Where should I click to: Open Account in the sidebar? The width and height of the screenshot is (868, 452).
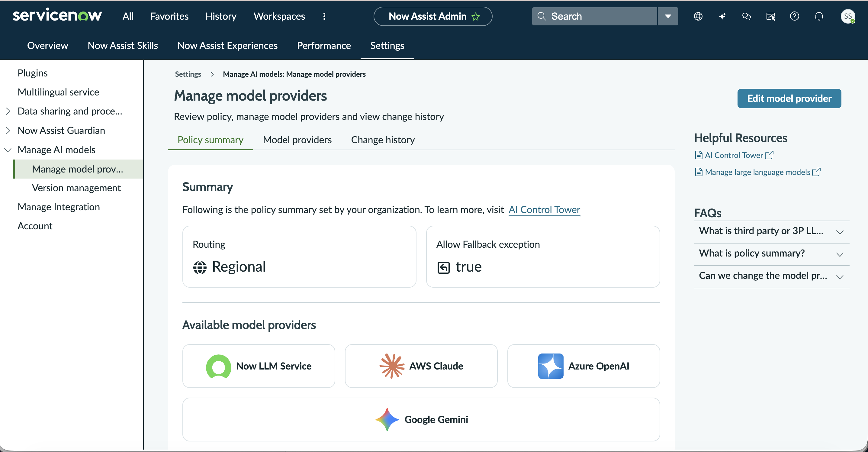(x=35, y=226)
